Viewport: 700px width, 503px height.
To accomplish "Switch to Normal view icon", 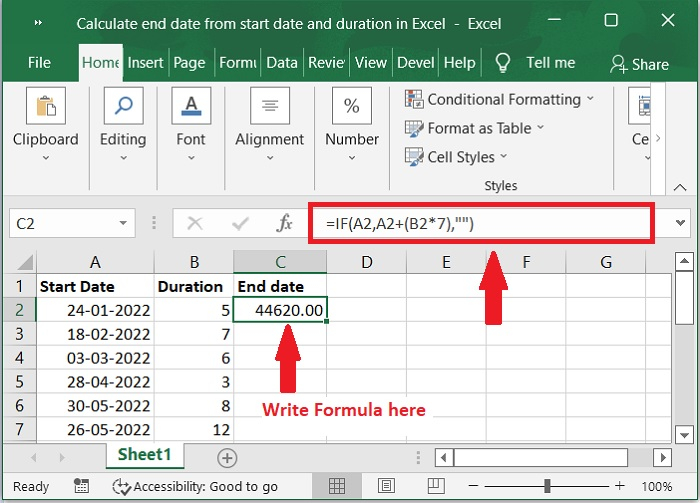I will pyautogui.click(x=337, y=486).
